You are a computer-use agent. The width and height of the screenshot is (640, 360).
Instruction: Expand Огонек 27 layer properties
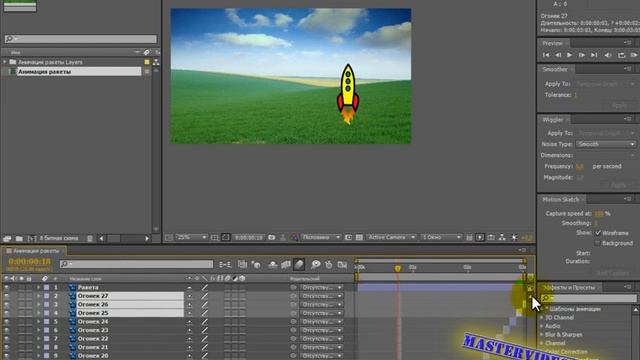point(38,296)
